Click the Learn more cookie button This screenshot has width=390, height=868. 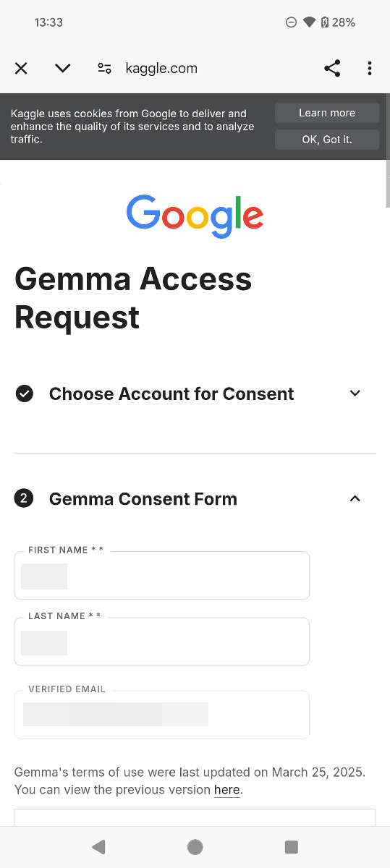[327, 113]
